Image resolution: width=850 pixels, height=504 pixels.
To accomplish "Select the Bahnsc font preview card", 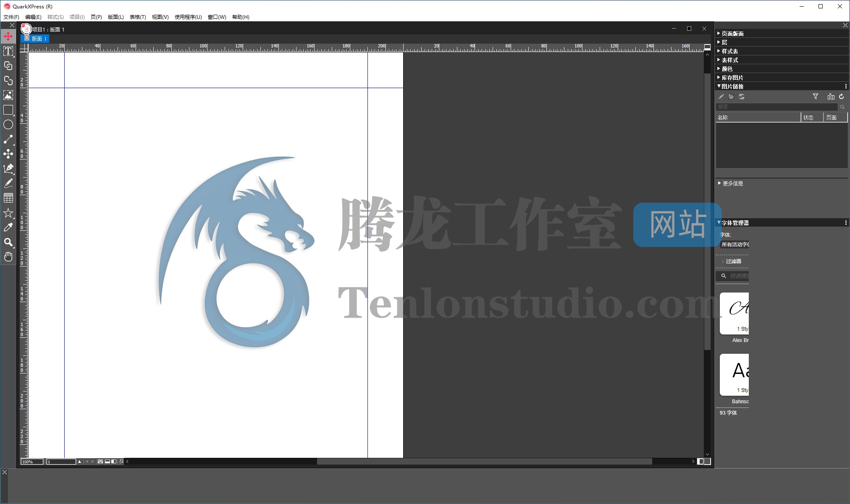I will coord(735,375).
